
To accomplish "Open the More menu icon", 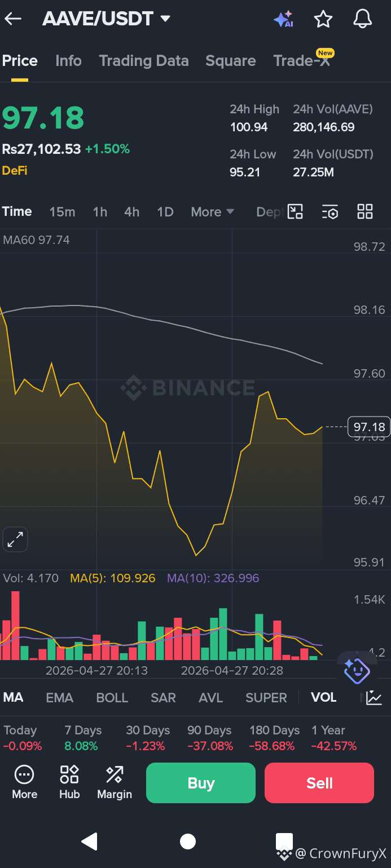I will [24, 782].
